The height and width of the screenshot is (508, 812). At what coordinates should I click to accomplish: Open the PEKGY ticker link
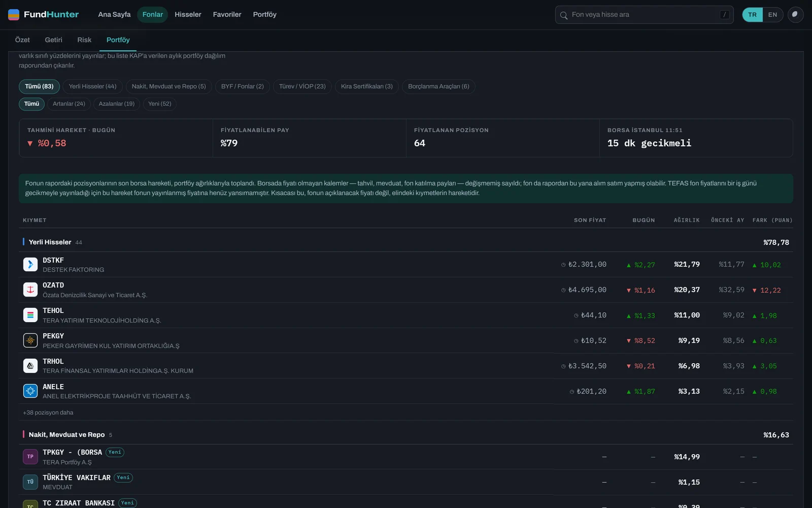[x=53, y=336]
